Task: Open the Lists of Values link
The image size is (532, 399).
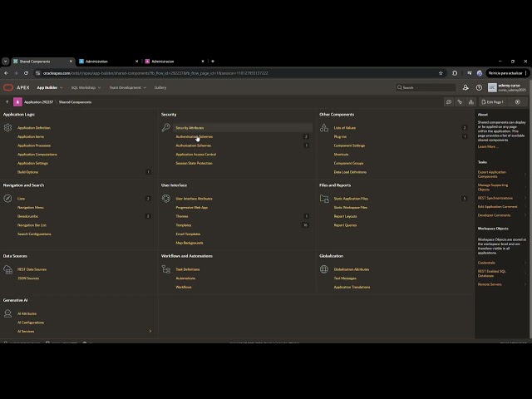Action: pos(345,128)
